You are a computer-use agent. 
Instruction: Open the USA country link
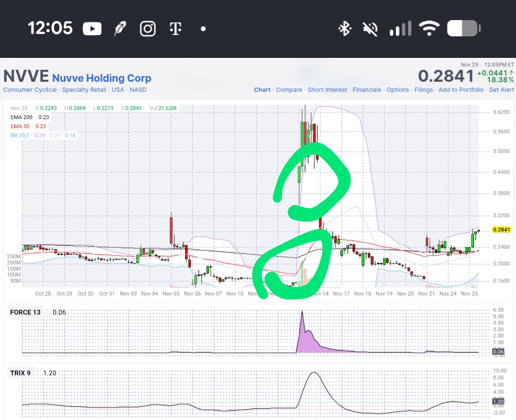[x=118, y=90]
